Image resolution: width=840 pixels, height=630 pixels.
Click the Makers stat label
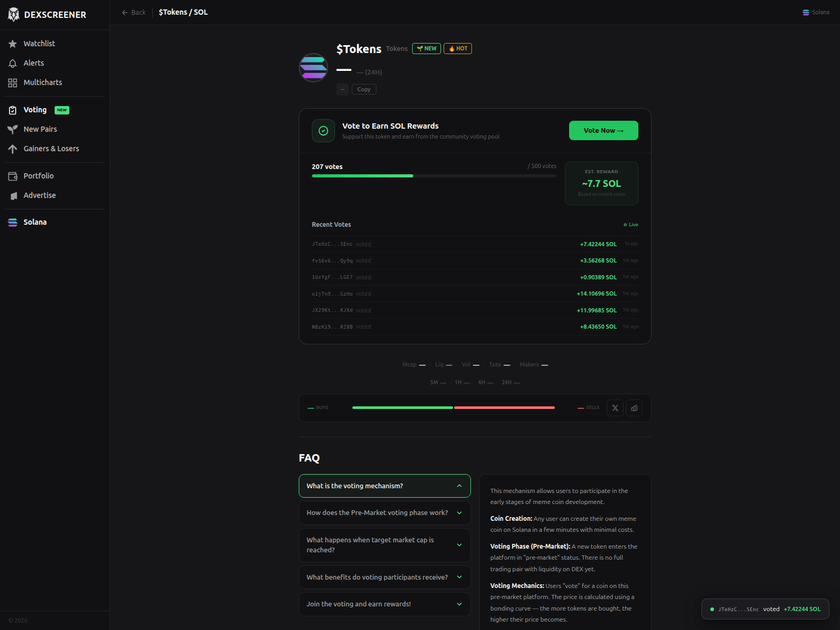[529, 364]
